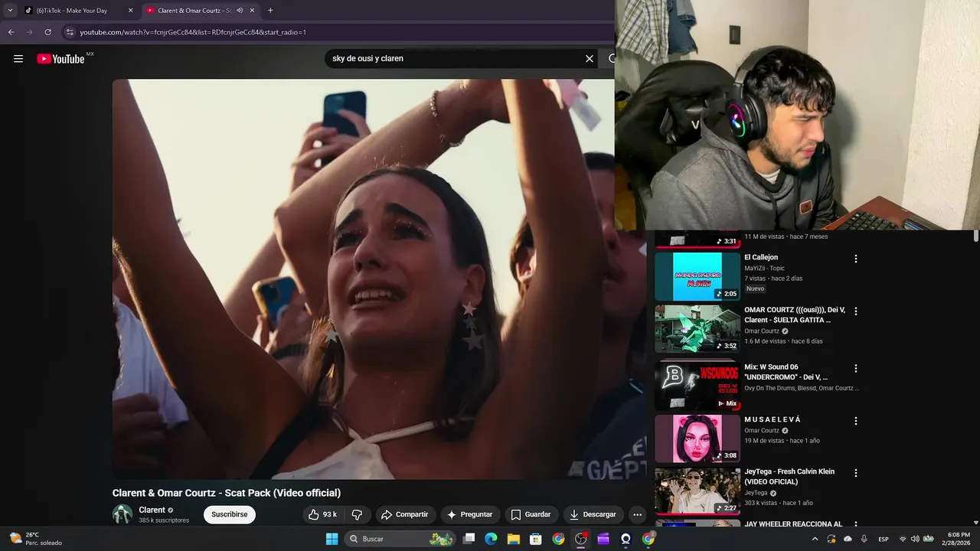This screenshot has width=980, height=551.
Task: Dislike the Scat Pack video
Action: pyautogui.click(x=357, y=514)
